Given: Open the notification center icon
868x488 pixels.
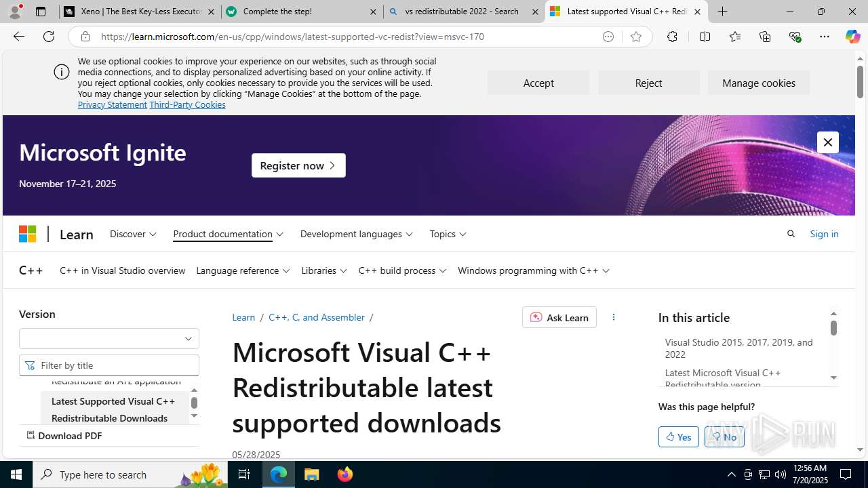Looking at the screenshot, I should (x=846, y=474).
